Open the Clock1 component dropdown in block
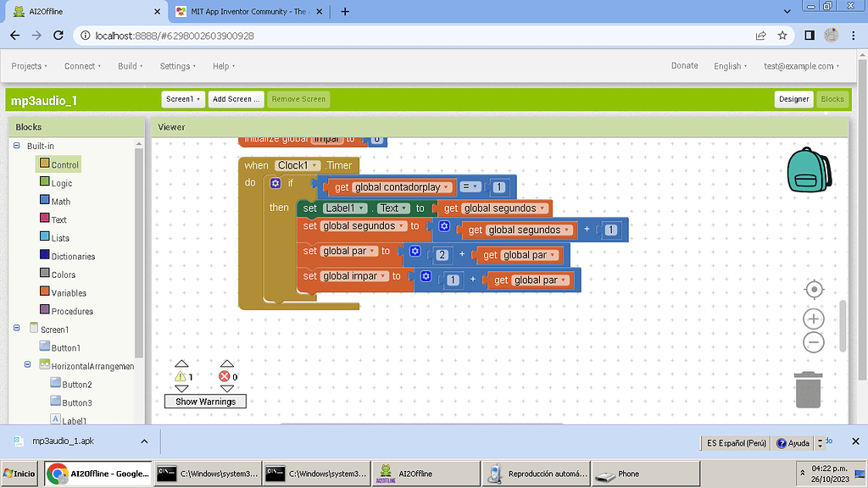The image size is (868, 488). tap(298, 165)
